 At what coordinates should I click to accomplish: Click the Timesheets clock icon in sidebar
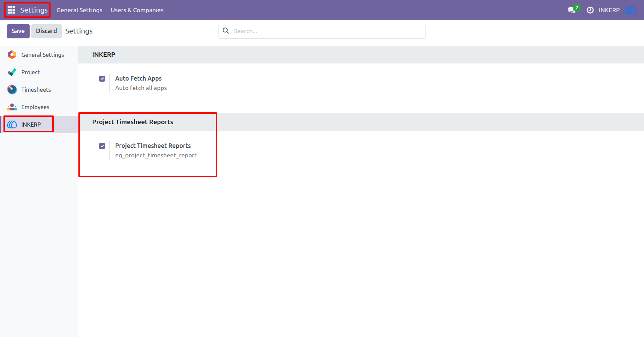coord(12,90)
